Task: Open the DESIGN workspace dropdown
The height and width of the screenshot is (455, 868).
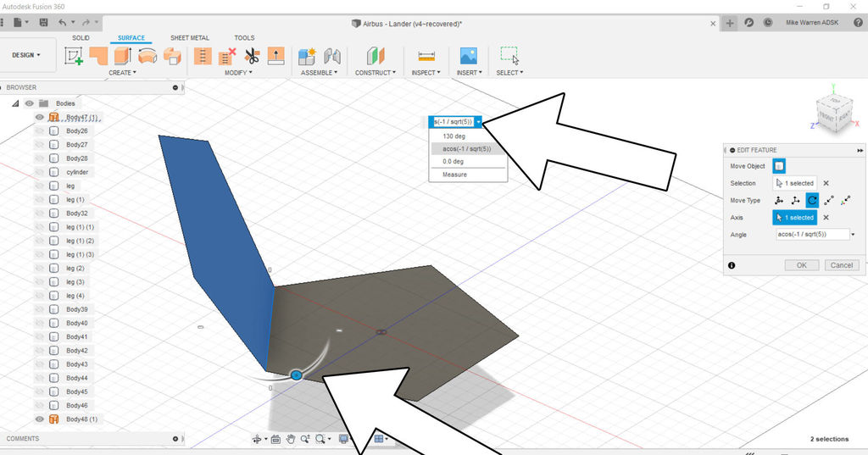Action: [x=26, y=55]
